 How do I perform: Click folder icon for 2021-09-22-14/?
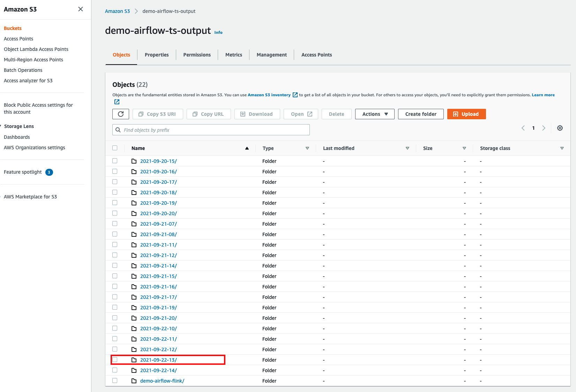pyautogui.click(x=134, y=370)
